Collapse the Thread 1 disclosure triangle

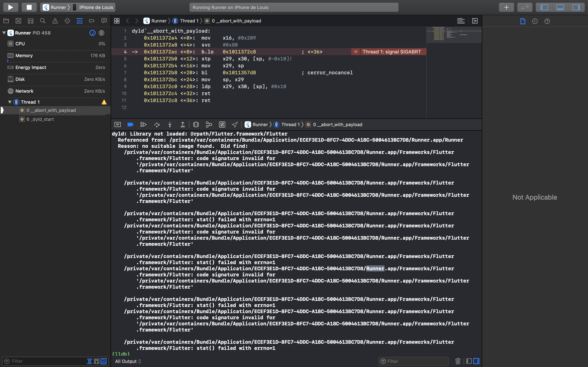[10, 102]
